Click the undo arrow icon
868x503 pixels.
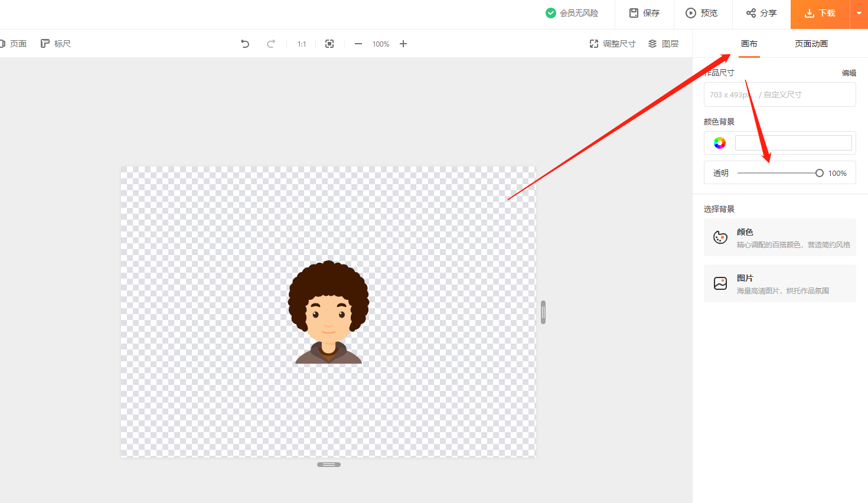pyautogui.click(x=245, y=44)
